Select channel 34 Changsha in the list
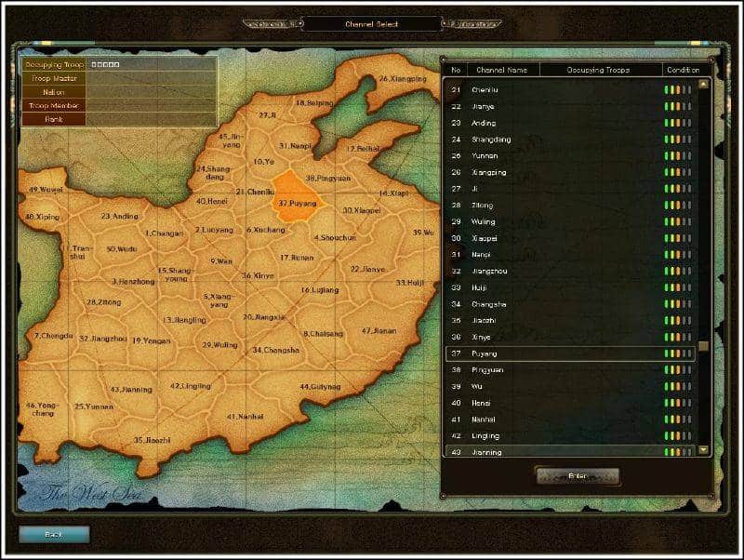Viewport: 744px width, 560px height. (570, 304)
